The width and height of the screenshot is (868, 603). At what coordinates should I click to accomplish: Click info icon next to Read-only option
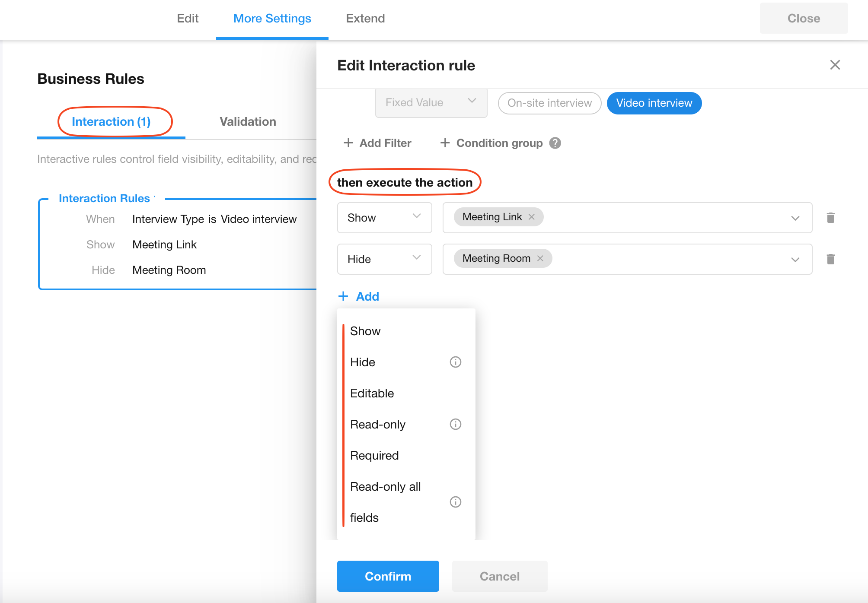pyautogui.click(x=455, y=424)
